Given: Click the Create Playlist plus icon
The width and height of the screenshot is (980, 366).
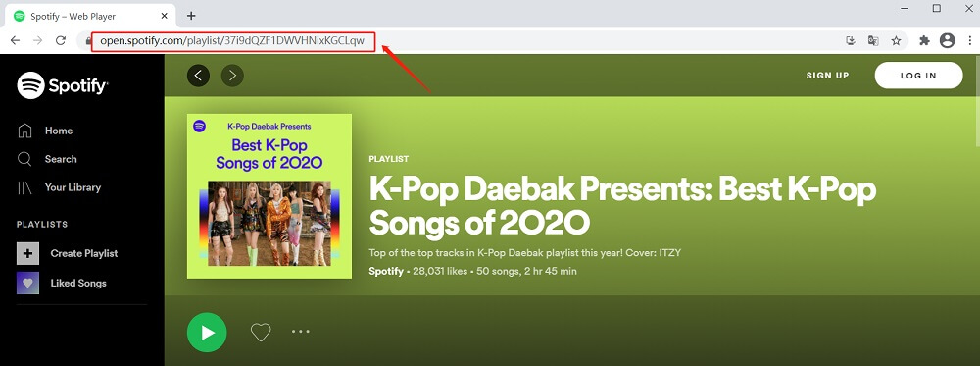Looking at the screenshot, I should tap(27, 253).
